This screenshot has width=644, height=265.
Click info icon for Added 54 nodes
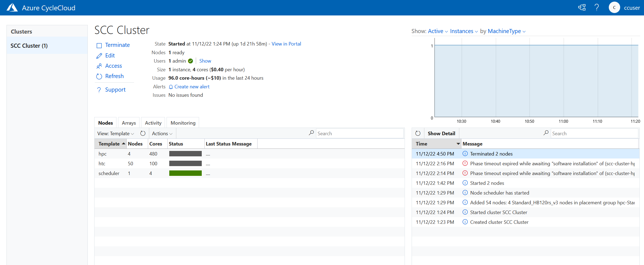(465, 202)
